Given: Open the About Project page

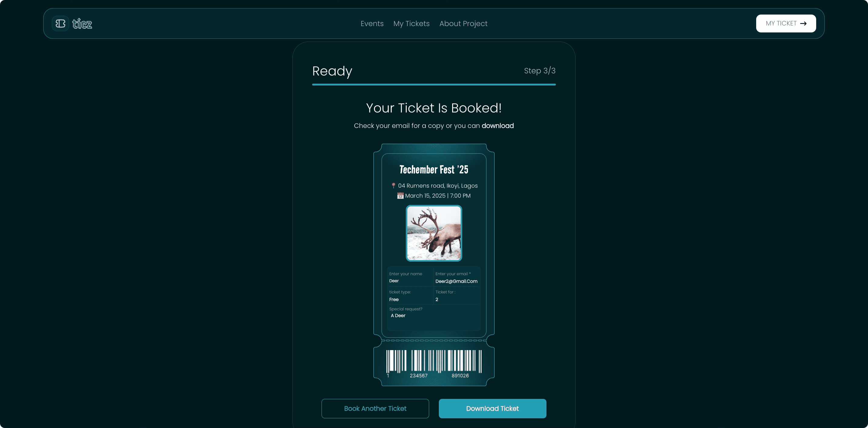Looking at the screenshot, I should [x=463, y=24].
